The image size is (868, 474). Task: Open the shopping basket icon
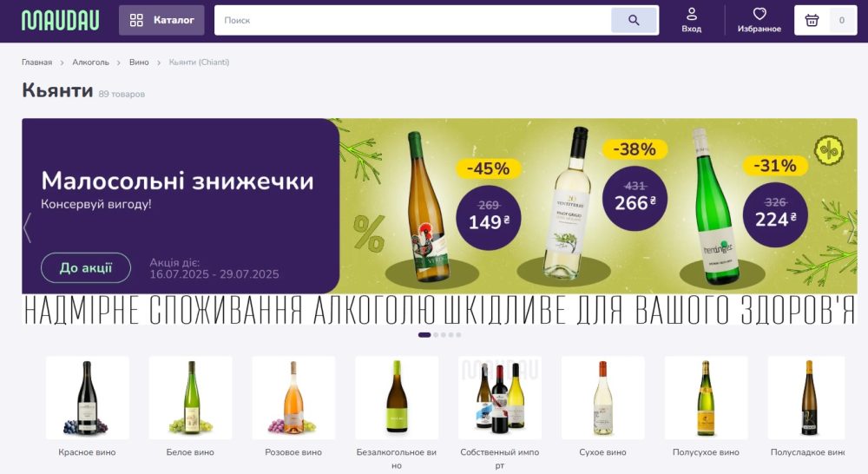(x=812, y=21)
